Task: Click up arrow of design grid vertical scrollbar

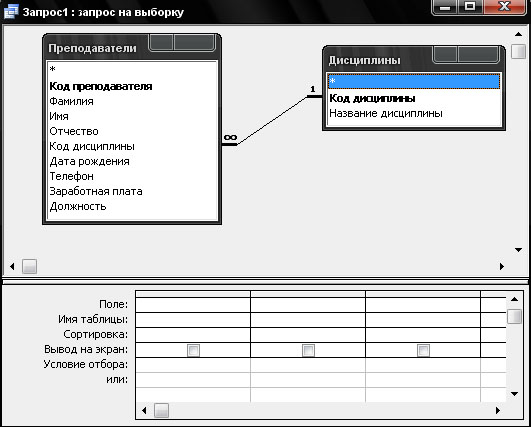Action: 514,299
